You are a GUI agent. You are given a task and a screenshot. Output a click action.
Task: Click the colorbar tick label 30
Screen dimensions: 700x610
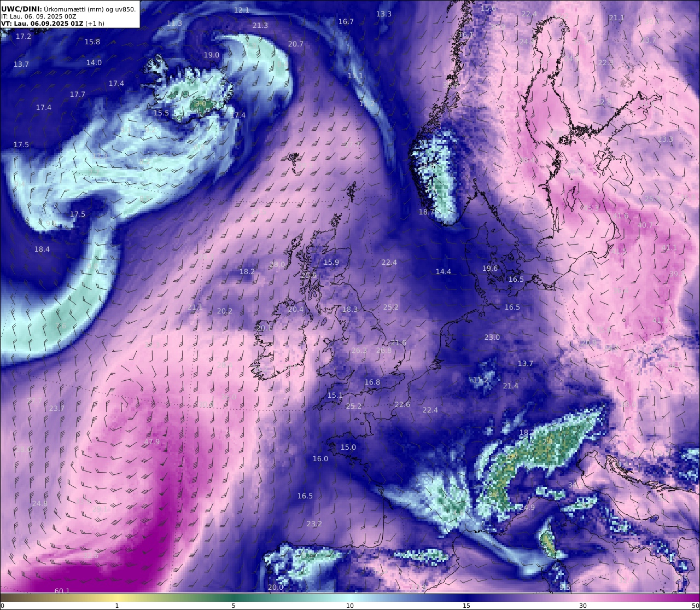point(583,605)
